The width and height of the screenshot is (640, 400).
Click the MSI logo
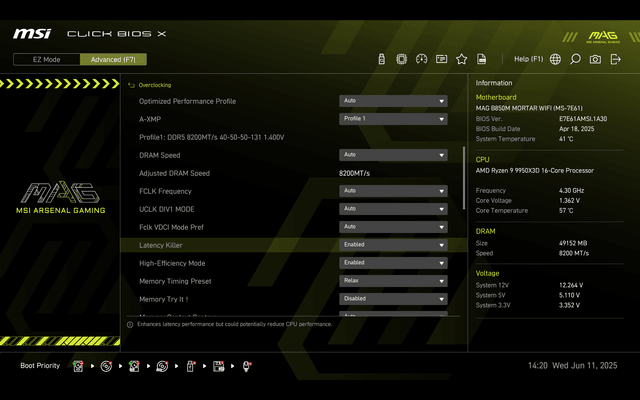tap(32, 33)
